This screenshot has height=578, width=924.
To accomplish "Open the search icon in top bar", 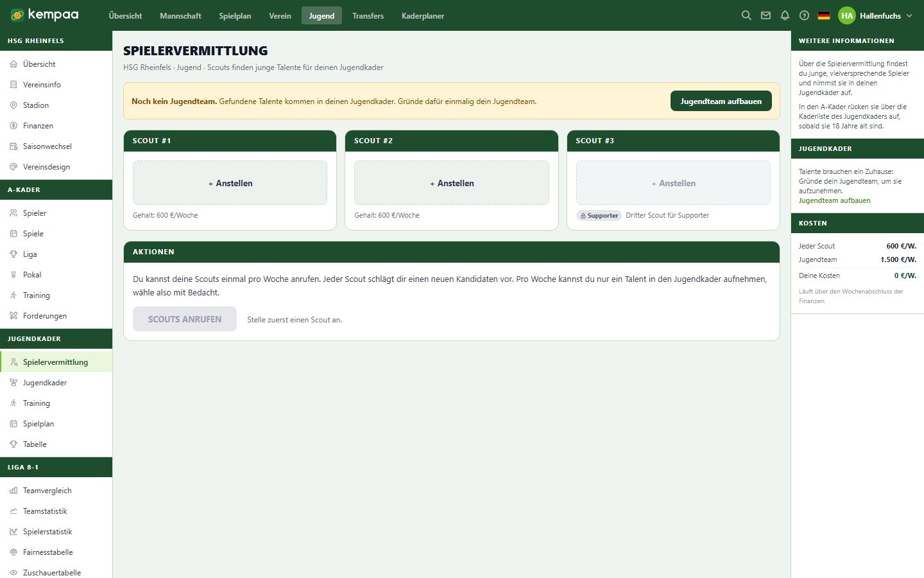I will tap(746, 15).
